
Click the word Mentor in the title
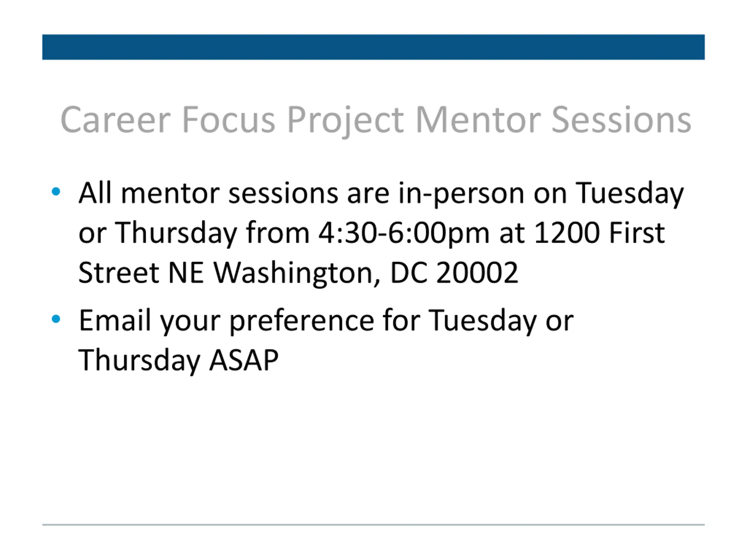pos(479,120)
